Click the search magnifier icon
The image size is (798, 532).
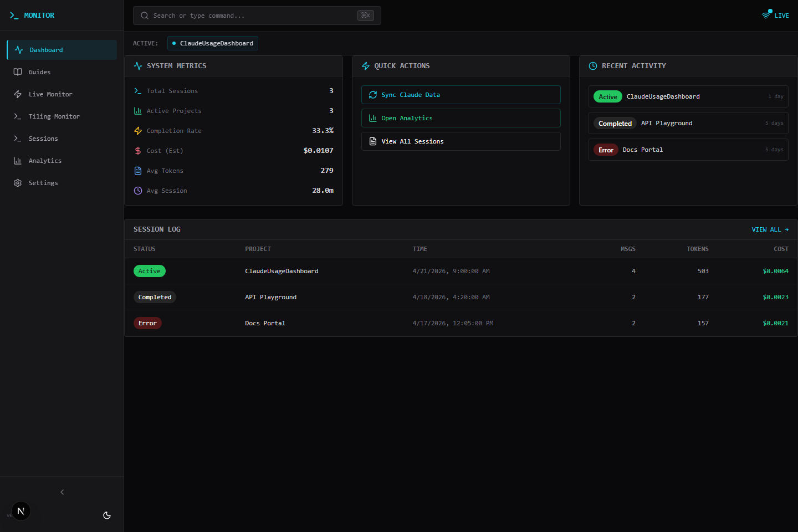(145, 16)
